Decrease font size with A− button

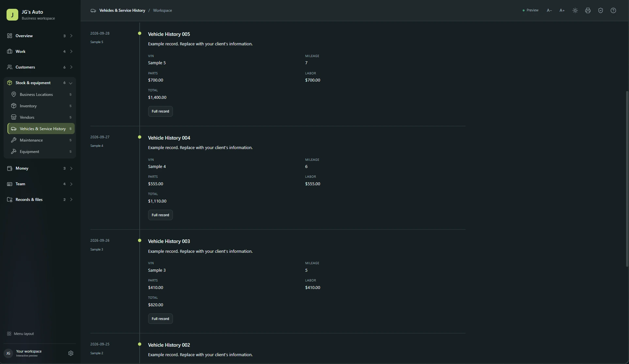(x=549, y=10)
